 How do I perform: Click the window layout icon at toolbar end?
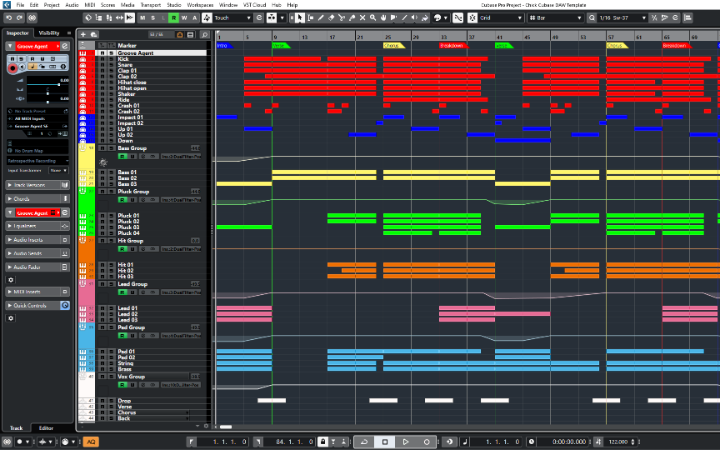(688, 18)
